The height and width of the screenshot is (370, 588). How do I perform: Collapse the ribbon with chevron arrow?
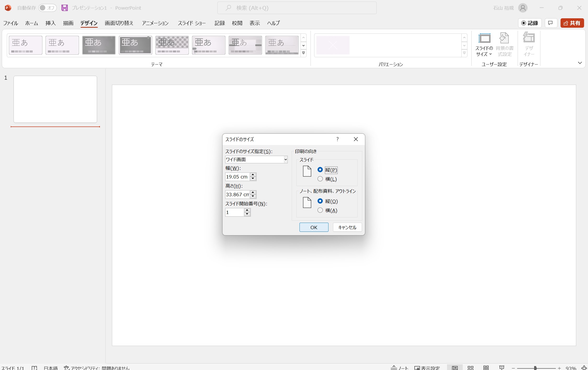pyautogui.click(x=580, y=63)
